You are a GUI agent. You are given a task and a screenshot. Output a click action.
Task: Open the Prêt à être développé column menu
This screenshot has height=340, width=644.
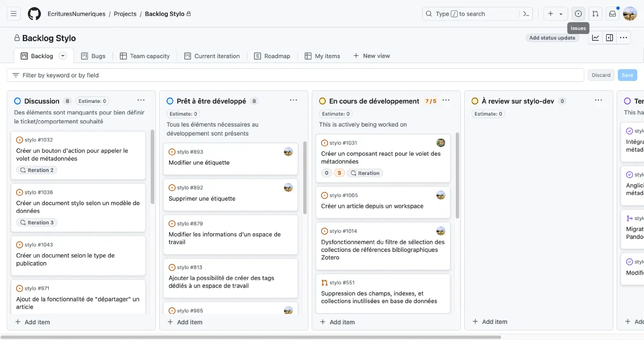[x=293, y=100]
